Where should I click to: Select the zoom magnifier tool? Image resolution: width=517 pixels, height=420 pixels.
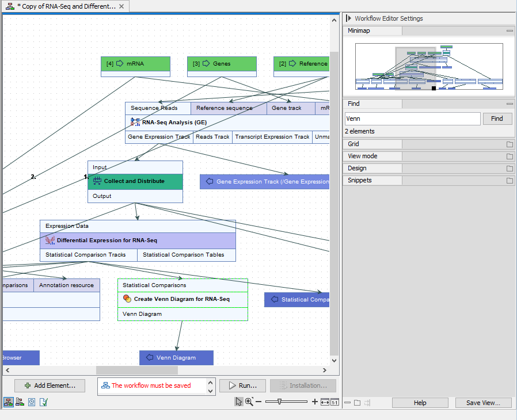(x=248, y=401)
